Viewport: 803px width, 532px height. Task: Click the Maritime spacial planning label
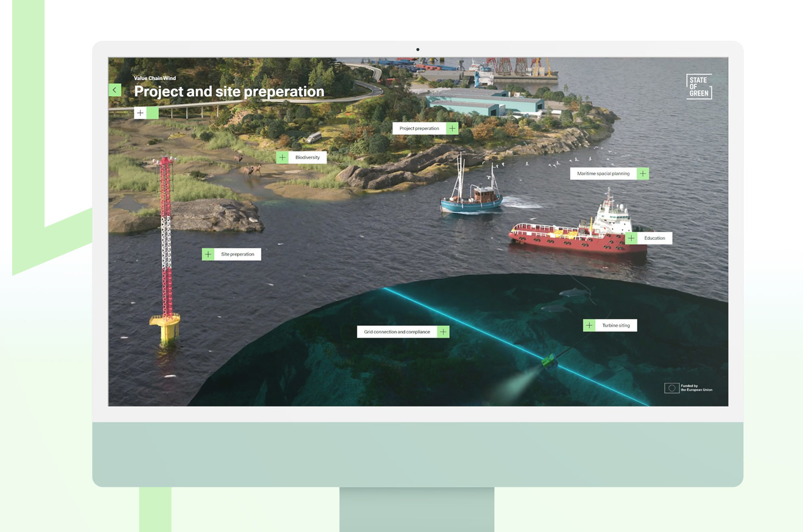[x=603, y=173]
